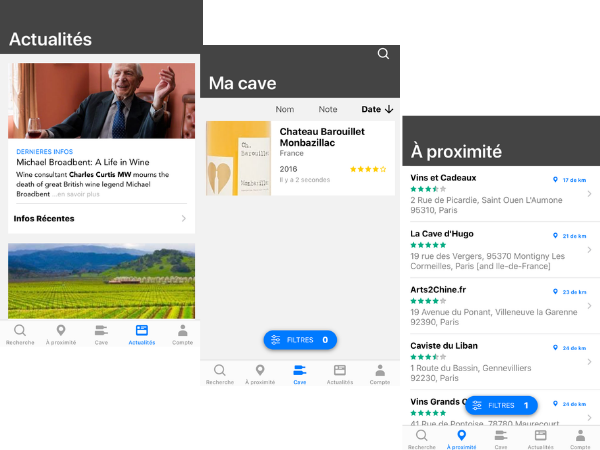Sort cave list by Nom
Viewport: 600px width, 450px height.
(285, 109)
